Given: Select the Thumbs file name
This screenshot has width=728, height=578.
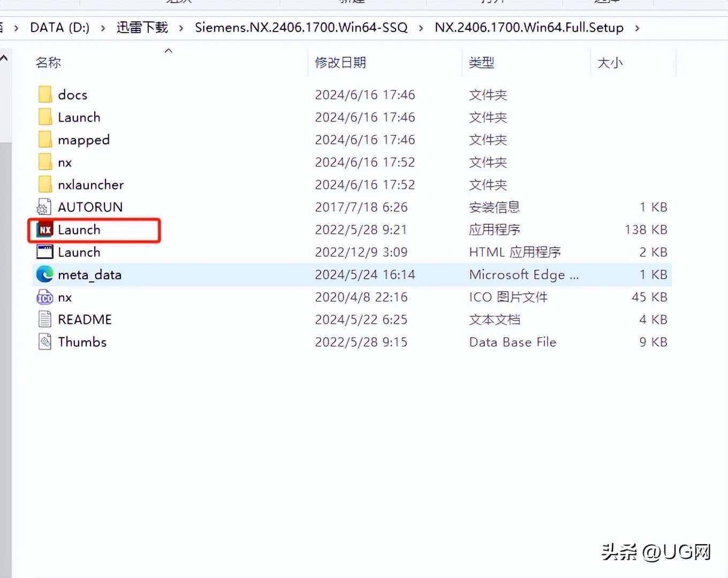Looking at the screenshot, I should coord(82,342).
